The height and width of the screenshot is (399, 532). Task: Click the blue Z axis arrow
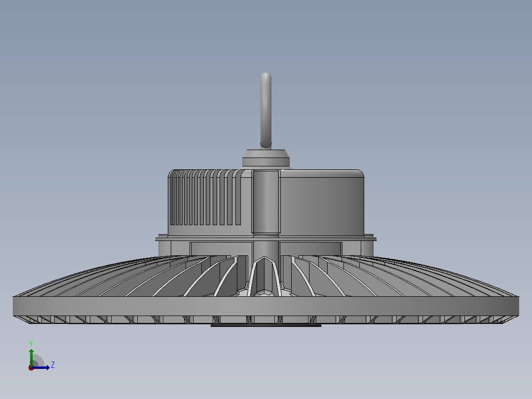coord(41,367)
